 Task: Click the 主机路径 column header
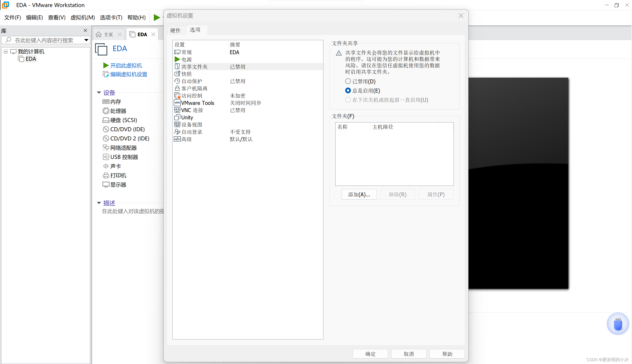point(404,127)
